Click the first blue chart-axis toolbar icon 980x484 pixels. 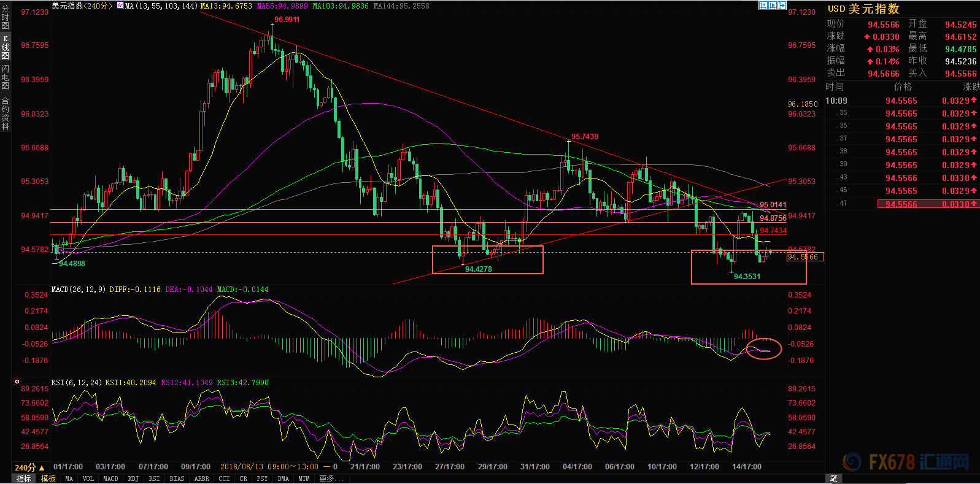763,6
